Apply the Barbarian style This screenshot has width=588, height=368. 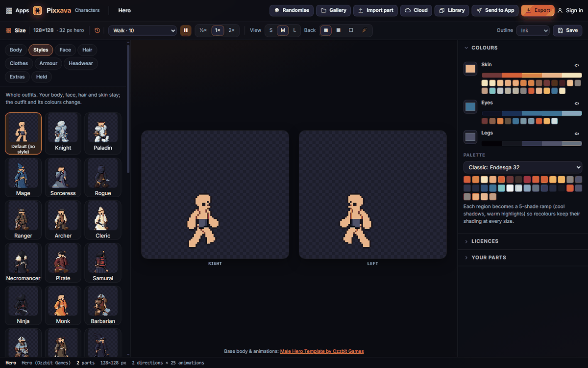(103, 305)
